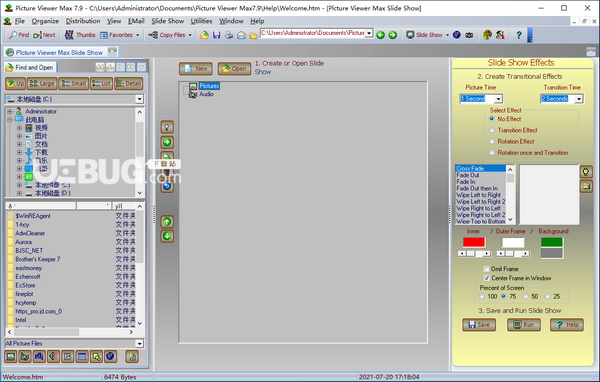The height and width of the screenshot is (382, 600).
Task: Click the green forward arrow navigation icon
Action: [x=393, y=35]
